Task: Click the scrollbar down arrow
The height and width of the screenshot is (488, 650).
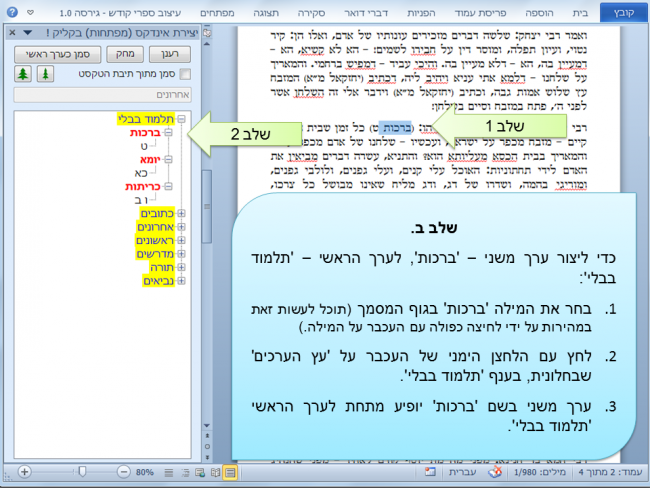Action: (207, 426)
